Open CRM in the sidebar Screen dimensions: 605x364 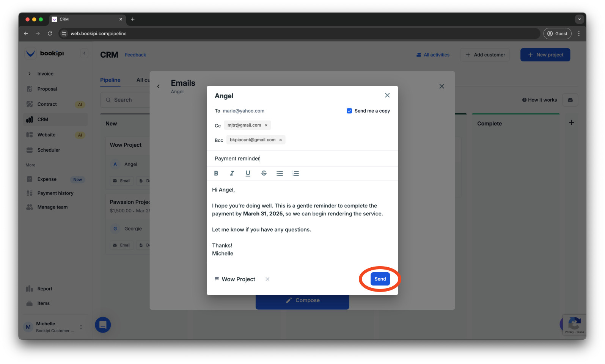pyautogui.click(x=55, y=119)
